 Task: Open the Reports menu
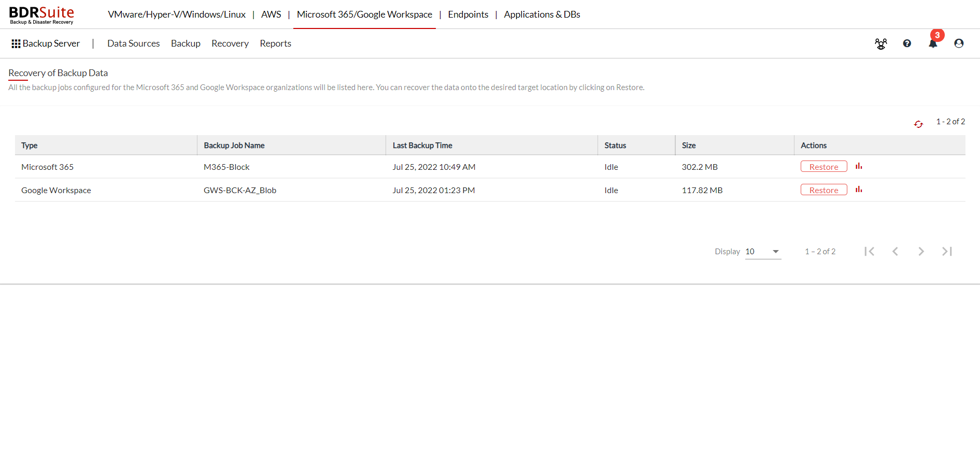point(275,43)
